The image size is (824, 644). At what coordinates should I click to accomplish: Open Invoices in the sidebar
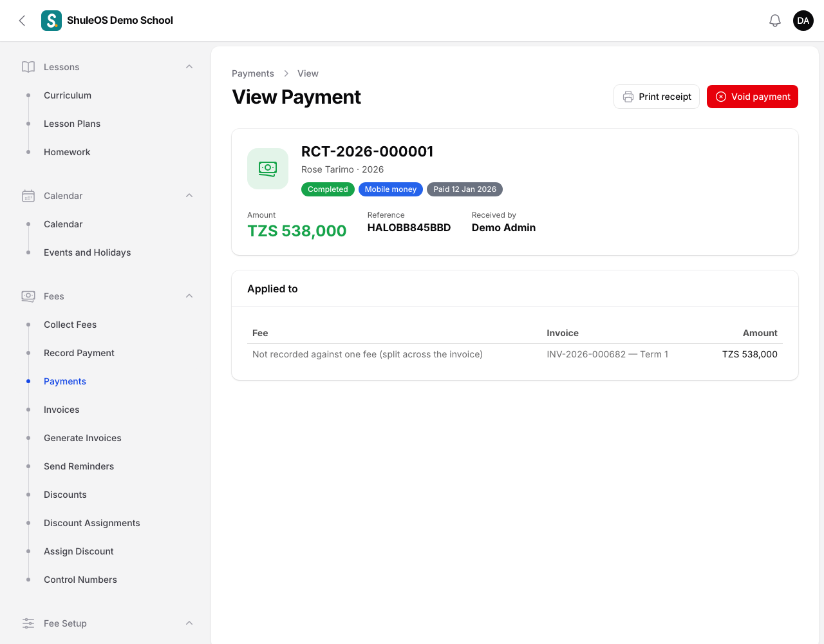click(x=62, y=410)
